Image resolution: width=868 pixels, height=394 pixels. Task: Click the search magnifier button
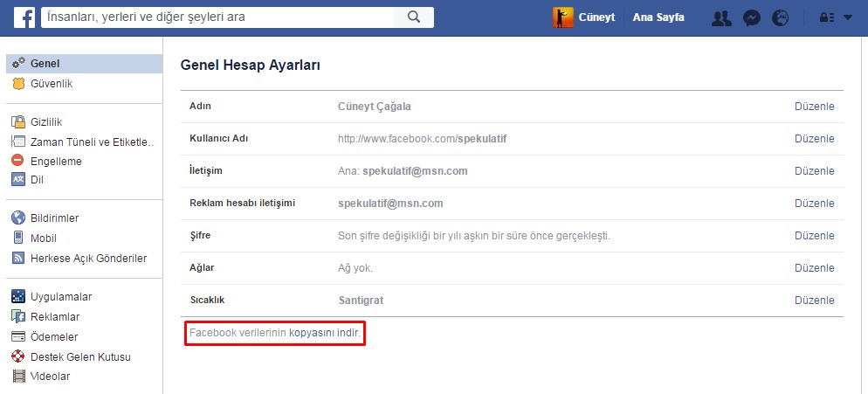[414, 17]
